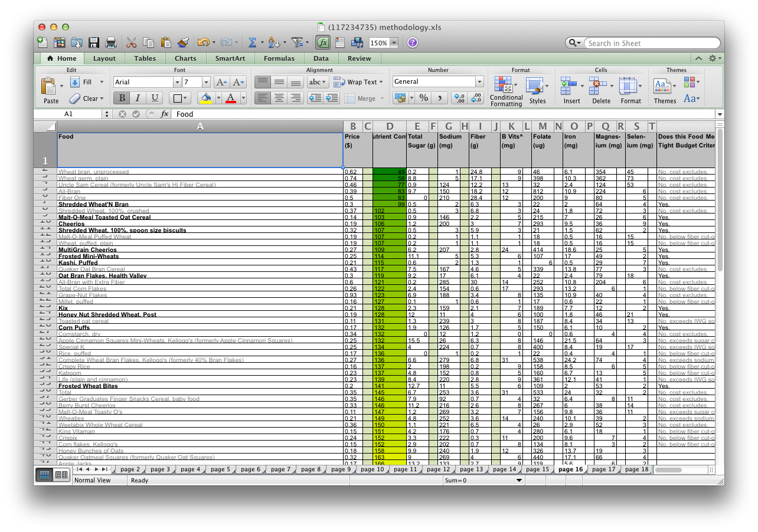758x532 pixels.
Task: Open the font size dropdown
Action: click(206, 82)
